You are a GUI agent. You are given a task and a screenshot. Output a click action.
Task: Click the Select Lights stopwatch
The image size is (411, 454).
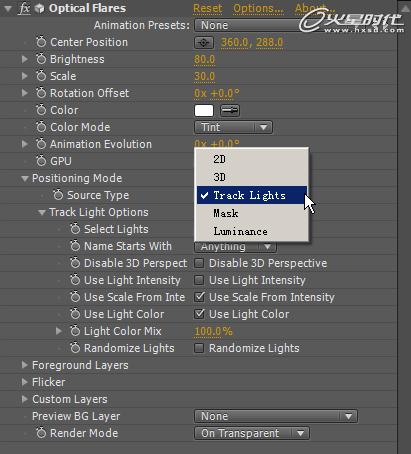(x=75, y=229)
